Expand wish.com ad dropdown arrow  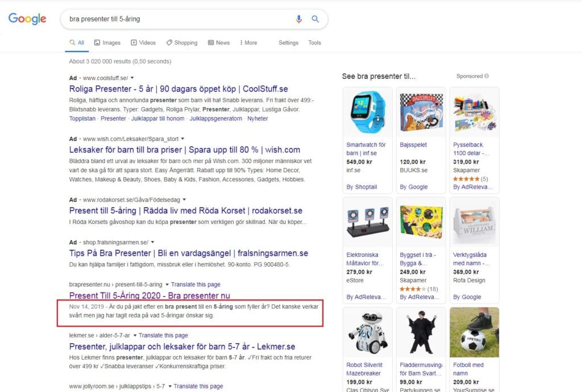(182, 139)
